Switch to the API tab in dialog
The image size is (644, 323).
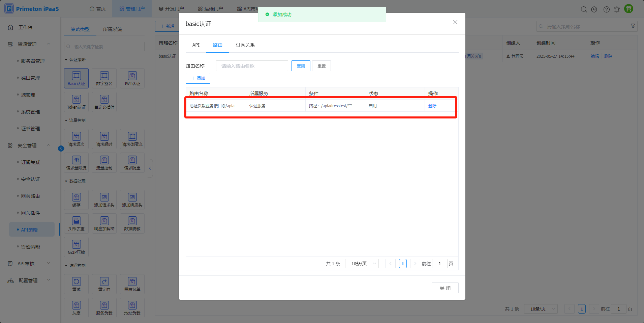tap(196, 45)
